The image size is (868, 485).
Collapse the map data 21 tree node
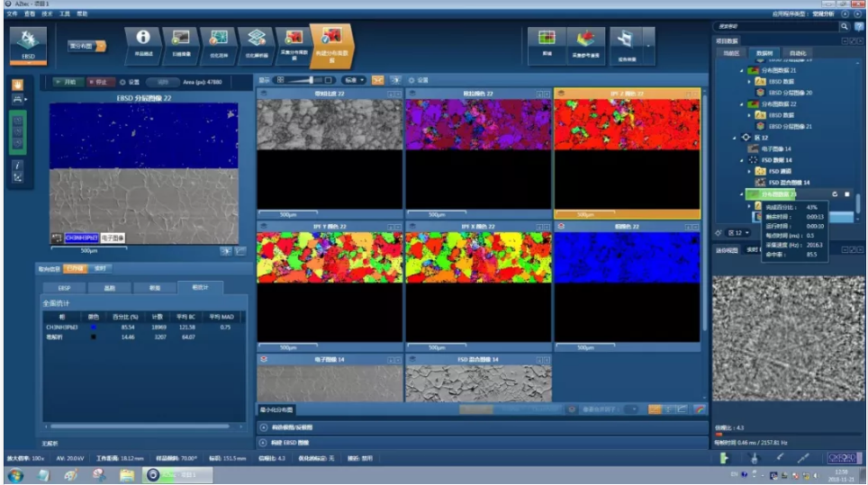pyautogui.click(x=742, y=71)
